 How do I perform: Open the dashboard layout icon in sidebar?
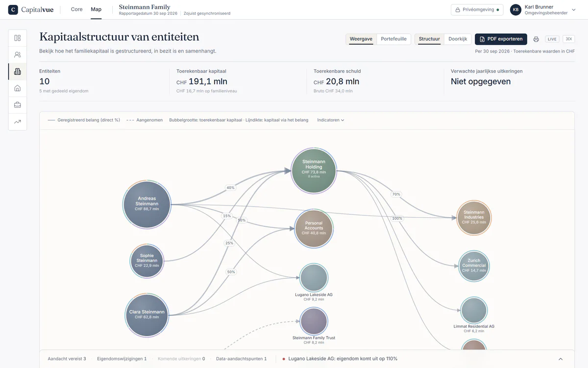pyautogui.click(x=18, y=38)
